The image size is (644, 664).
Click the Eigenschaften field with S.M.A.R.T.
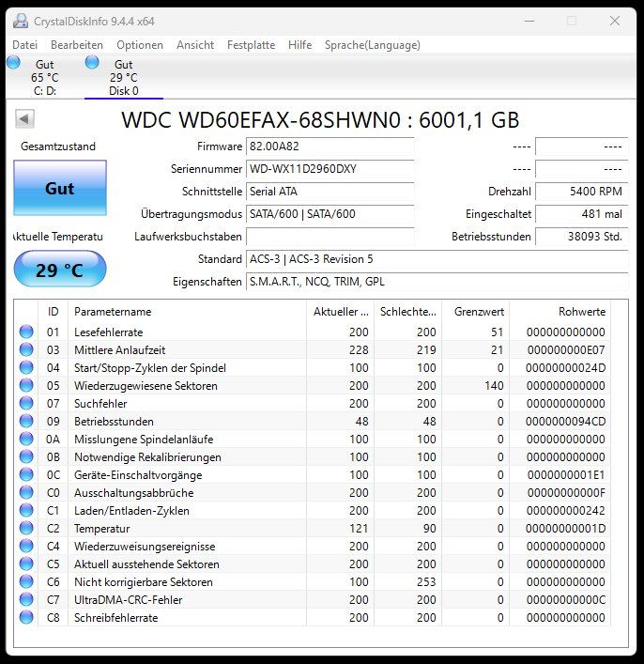pos(437,282)
